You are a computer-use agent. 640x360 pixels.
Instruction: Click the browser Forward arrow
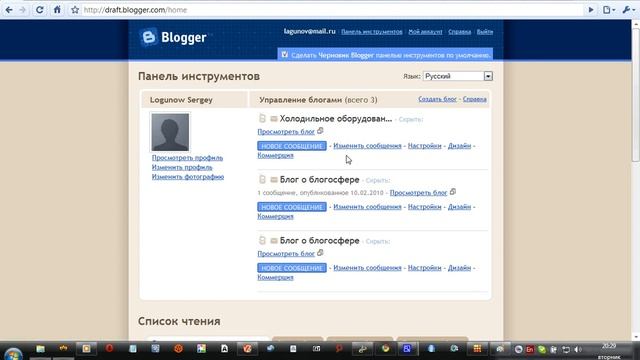tap(23, 10)
